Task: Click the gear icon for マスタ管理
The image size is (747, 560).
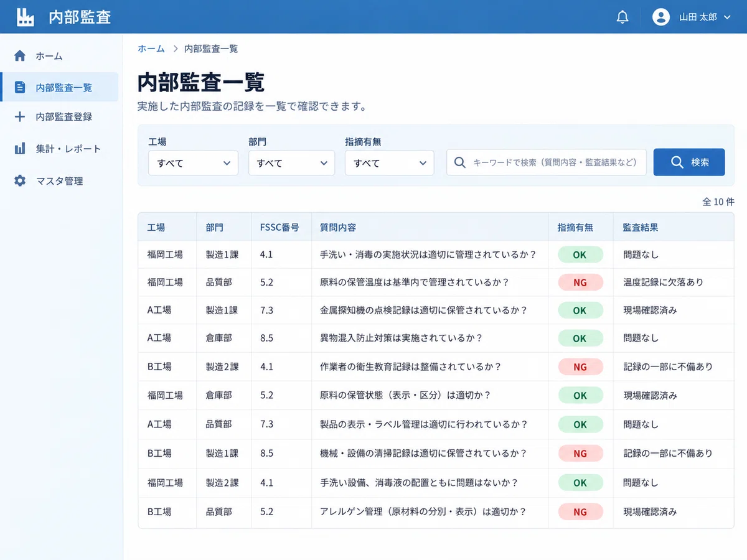Action: (20, 181)
